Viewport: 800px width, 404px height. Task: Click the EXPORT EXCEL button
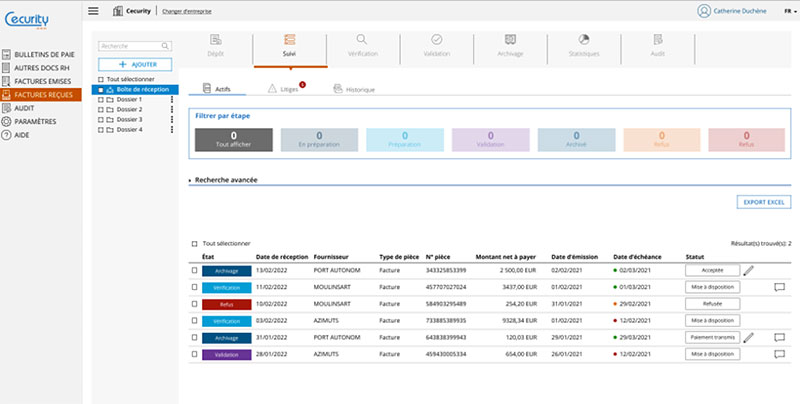click(x=763, y=203)
